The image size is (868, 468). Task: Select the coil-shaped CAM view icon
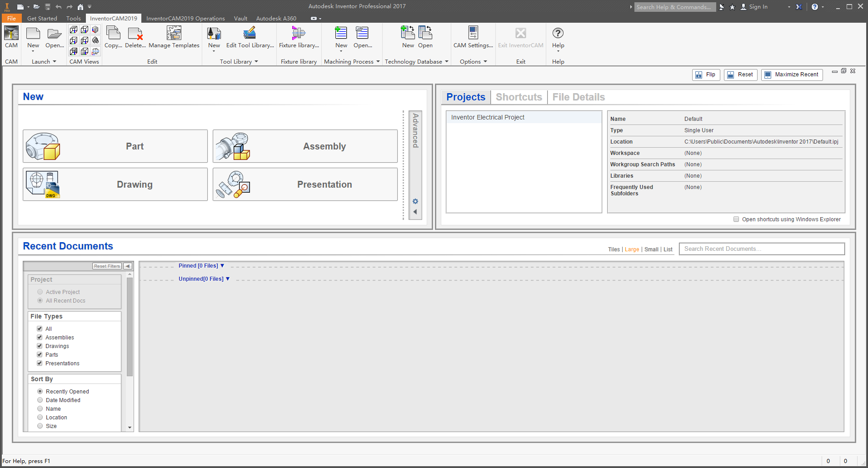point(95,40)
